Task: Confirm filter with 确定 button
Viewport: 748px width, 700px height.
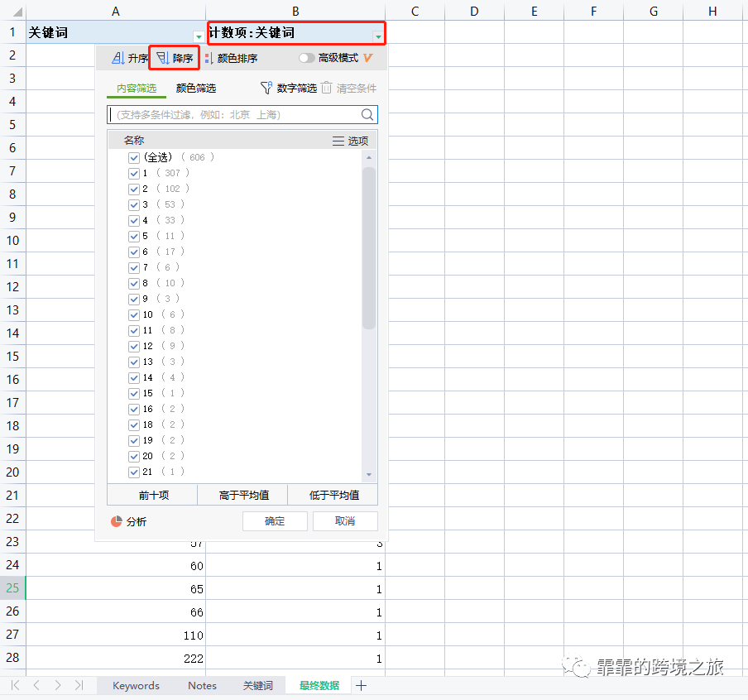Action: 275,521
